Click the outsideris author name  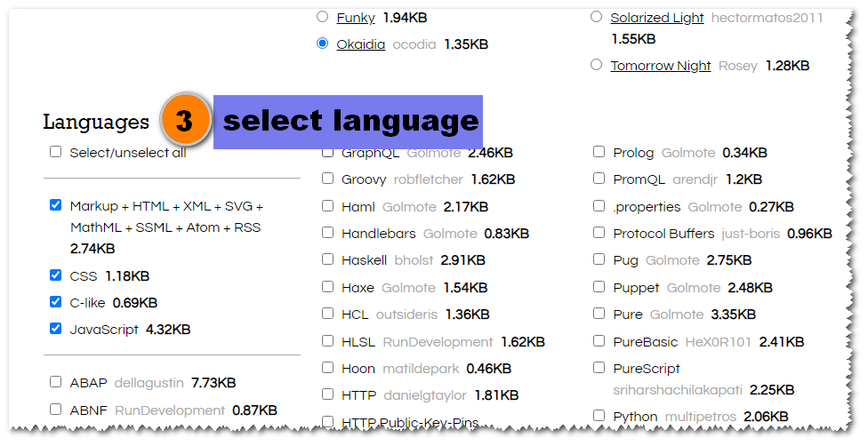[x=406, y=315]
